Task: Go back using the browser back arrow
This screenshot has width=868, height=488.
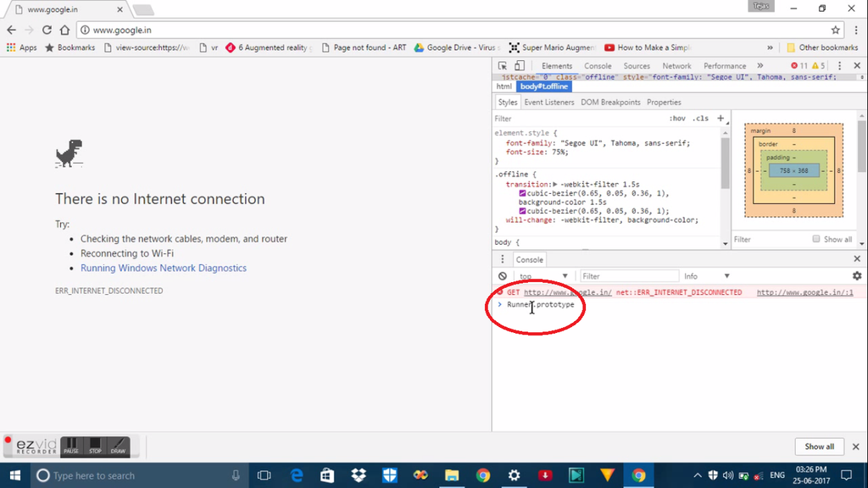Action: point(12,30)
